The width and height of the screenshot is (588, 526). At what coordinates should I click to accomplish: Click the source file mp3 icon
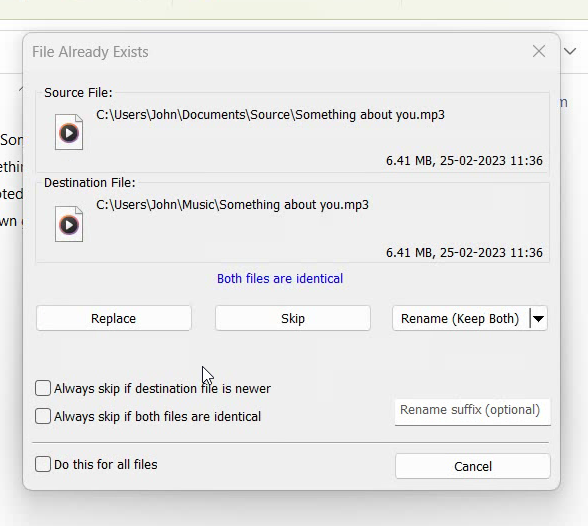[x=69, y=132]
